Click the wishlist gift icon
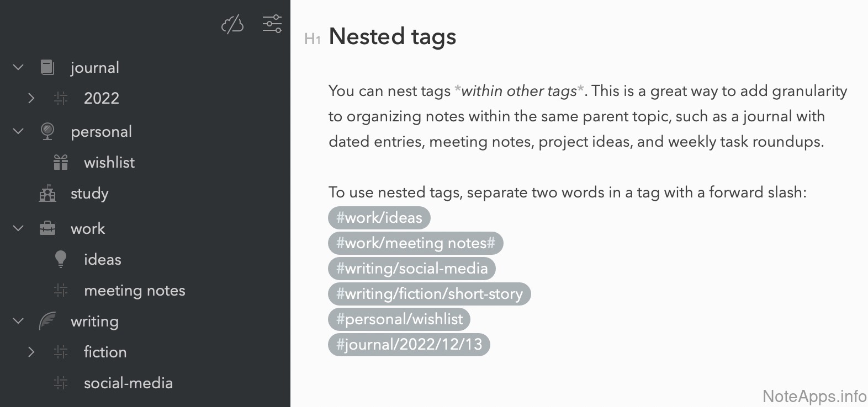868x407 pixels. tap(61, 162)
